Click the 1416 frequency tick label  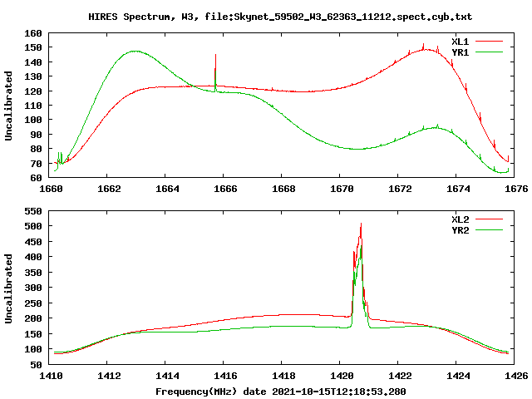[x=225, y=376]
